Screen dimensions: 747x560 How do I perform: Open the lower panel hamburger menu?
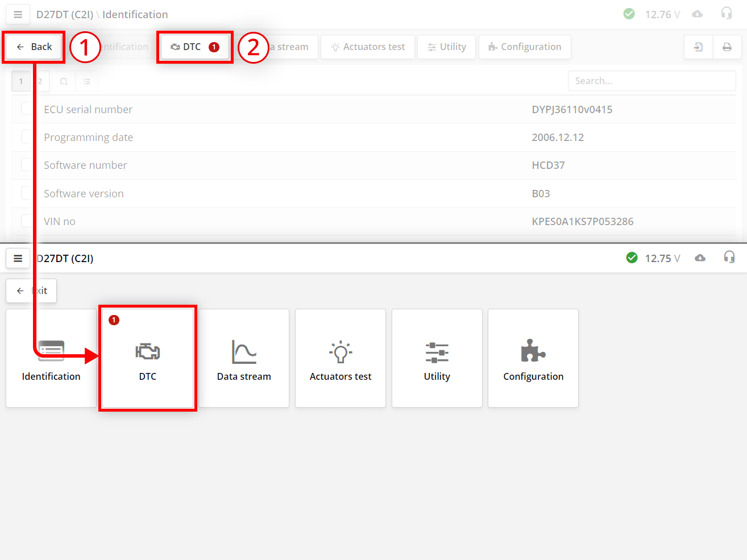pos(18,258)
